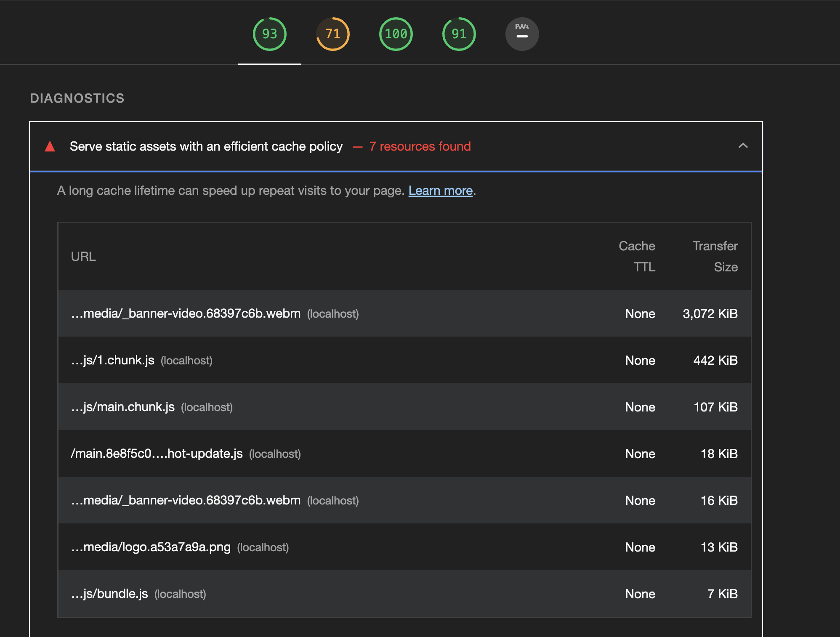Click the PWA badge icon
The height and width of the screenshot is (637, 840).
[x=522, y=34]
